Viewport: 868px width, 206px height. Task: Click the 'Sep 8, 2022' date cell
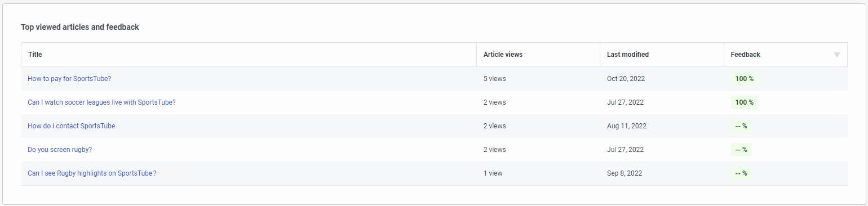click(625, 173)
